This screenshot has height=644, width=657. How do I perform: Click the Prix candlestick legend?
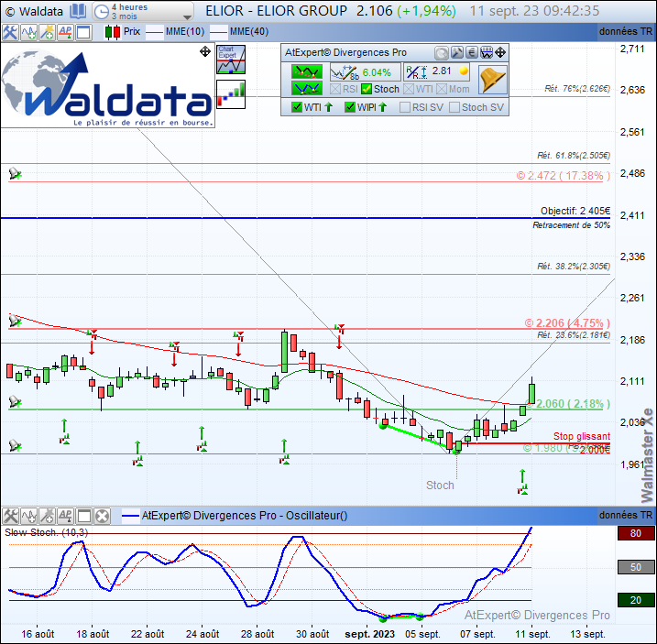point(123,32)
